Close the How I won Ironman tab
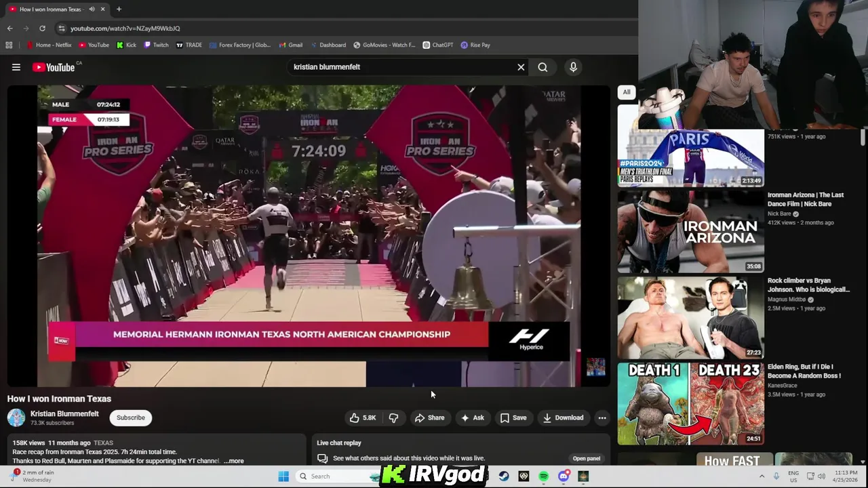This screenshot has height=488, width=868. 103,9
